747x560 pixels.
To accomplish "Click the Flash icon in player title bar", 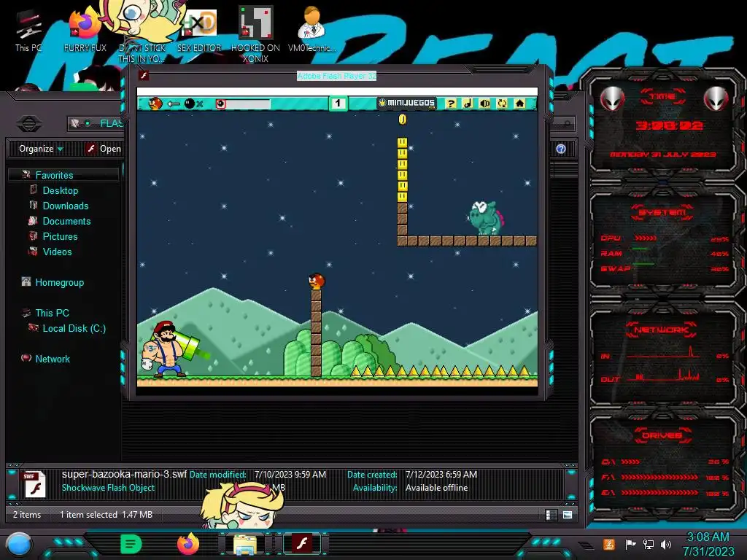I will point(144,75).
